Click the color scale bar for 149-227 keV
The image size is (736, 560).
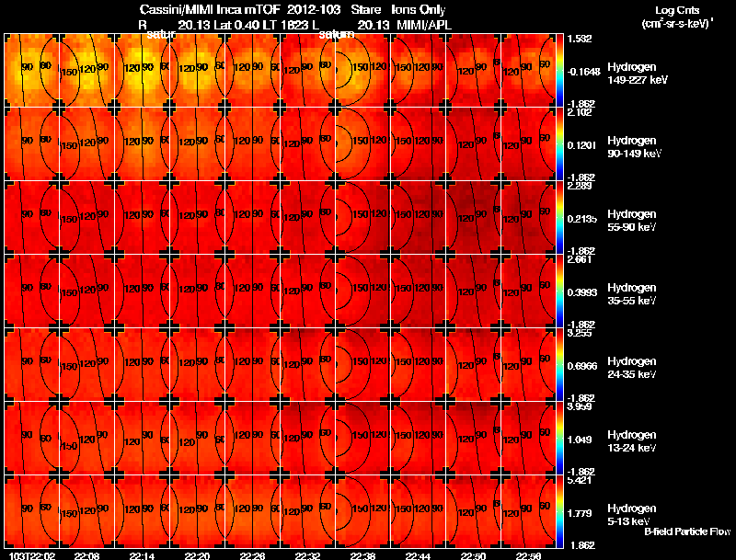[x=559, y=71]
